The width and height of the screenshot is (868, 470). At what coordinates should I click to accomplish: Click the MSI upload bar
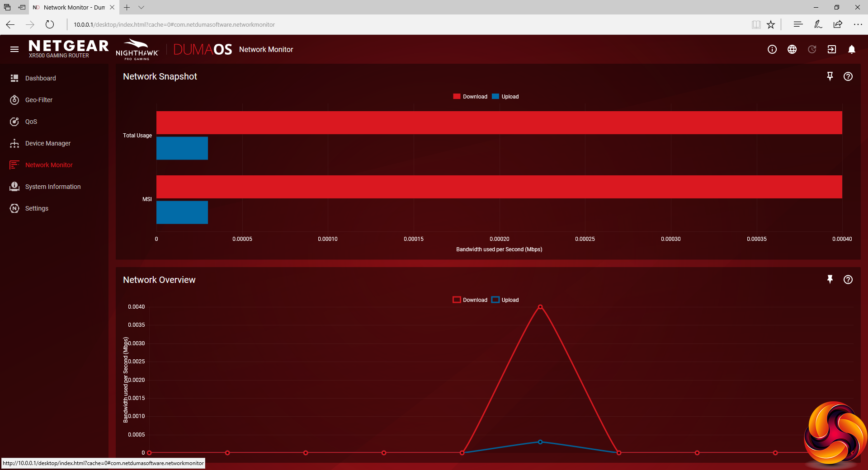182,212
